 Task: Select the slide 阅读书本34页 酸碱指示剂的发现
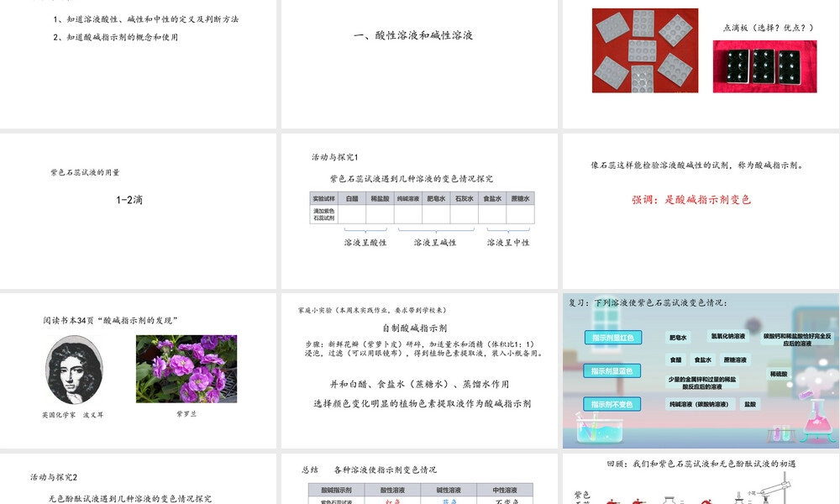click(x=139, y=370)
